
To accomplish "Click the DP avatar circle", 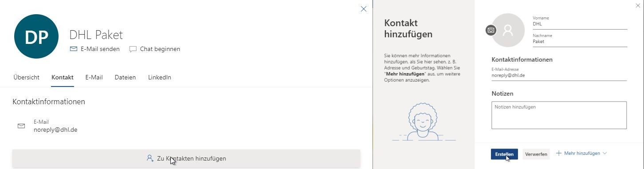I will [36, 36].
